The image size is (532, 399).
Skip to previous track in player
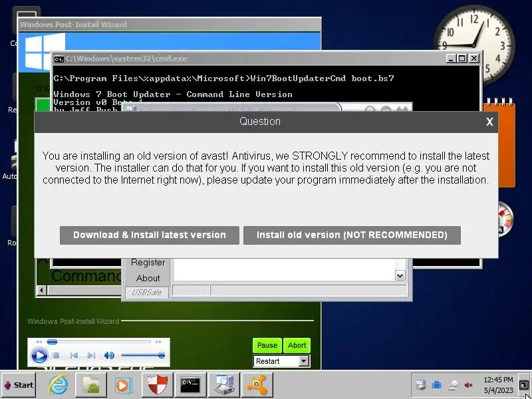coord(74,356)
